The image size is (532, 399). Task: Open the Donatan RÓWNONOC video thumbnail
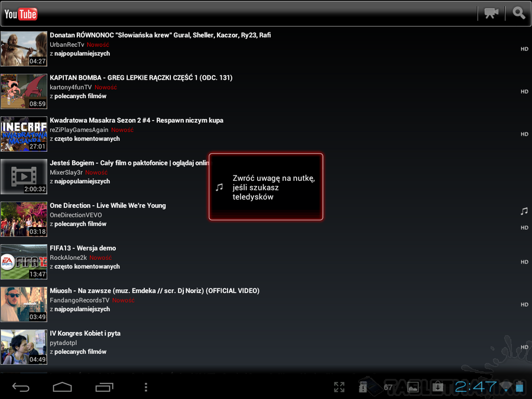point(24,49)
